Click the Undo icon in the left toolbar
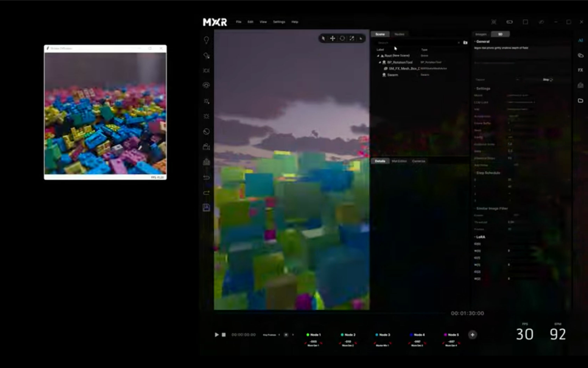The width and height of the screenshot is (588, 368). coord(206,178)
